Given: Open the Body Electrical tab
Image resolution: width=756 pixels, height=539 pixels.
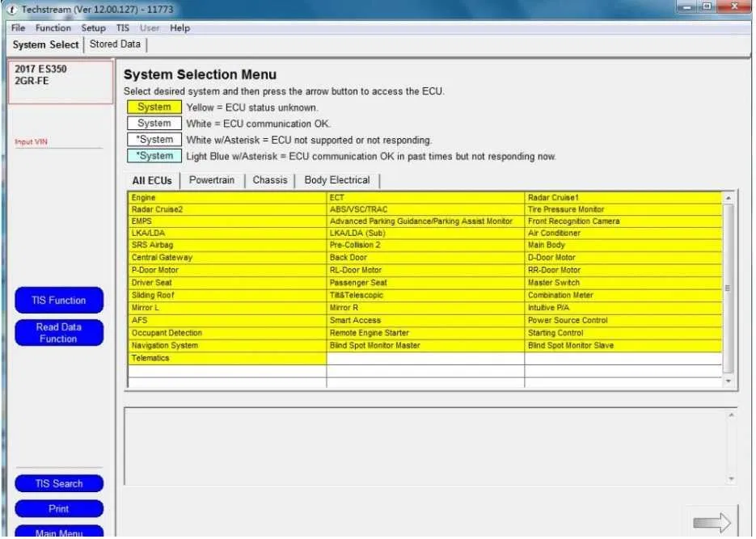Looking at the screenshot, I should coord(336,180).
